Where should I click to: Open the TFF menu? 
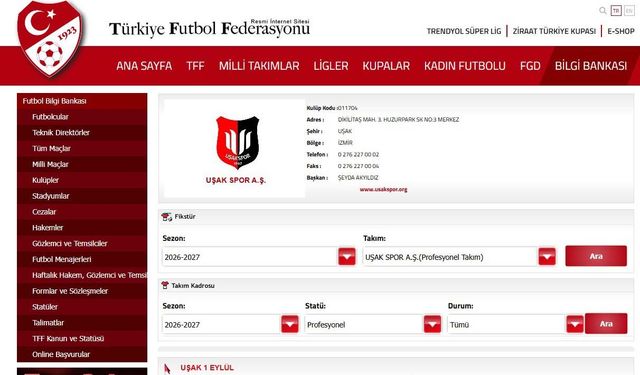[195, 66]
